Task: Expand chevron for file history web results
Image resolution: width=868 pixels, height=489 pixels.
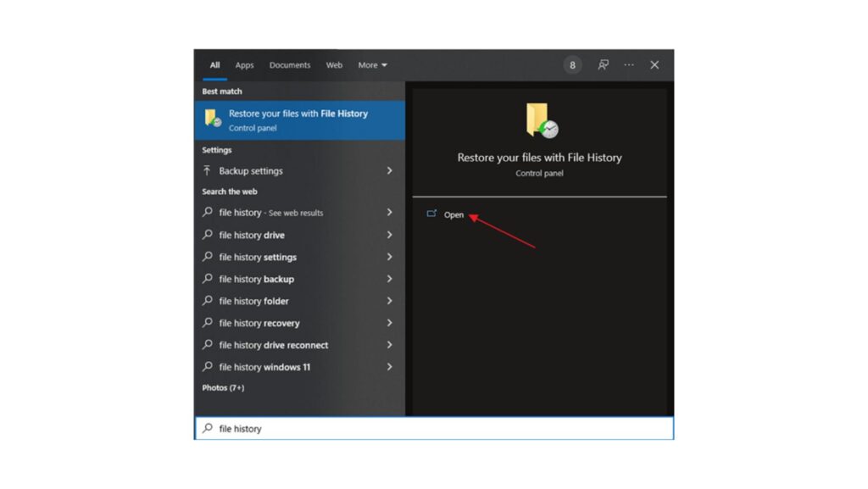Action: click(x=390, y=213)
